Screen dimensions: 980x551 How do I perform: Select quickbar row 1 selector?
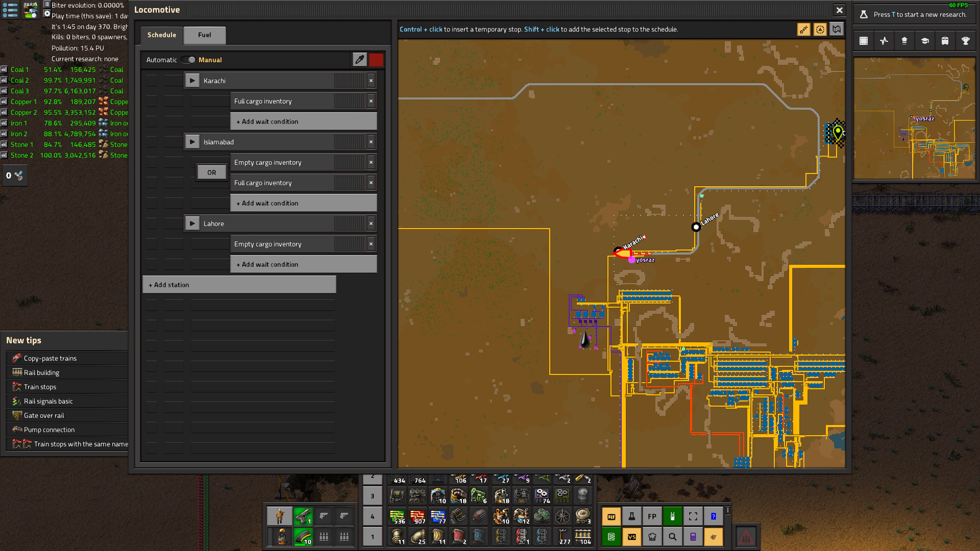(373, 537)
